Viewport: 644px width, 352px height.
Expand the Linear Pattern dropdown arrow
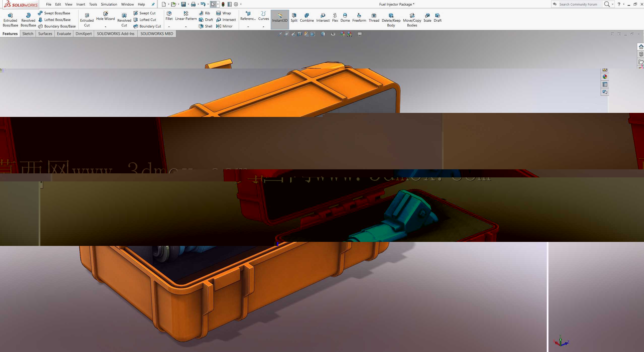click(x=186, y=26)
